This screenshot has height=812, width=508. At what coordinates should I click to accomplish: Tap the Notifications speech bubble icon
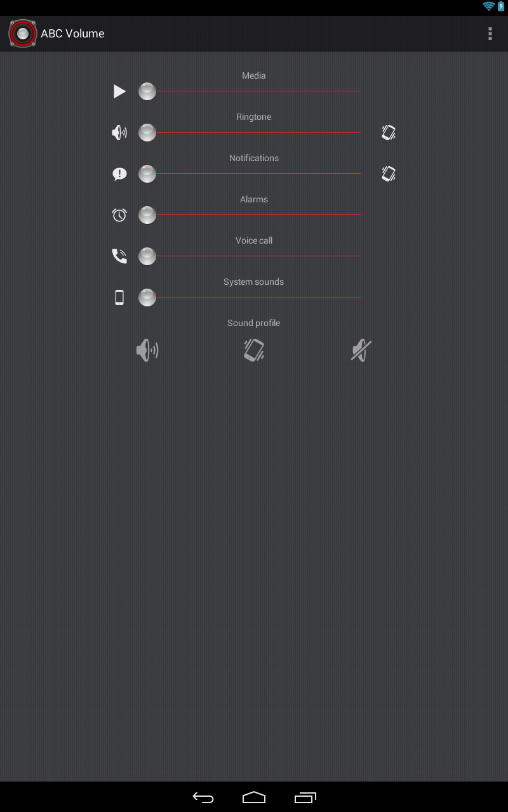coord(119,174)
